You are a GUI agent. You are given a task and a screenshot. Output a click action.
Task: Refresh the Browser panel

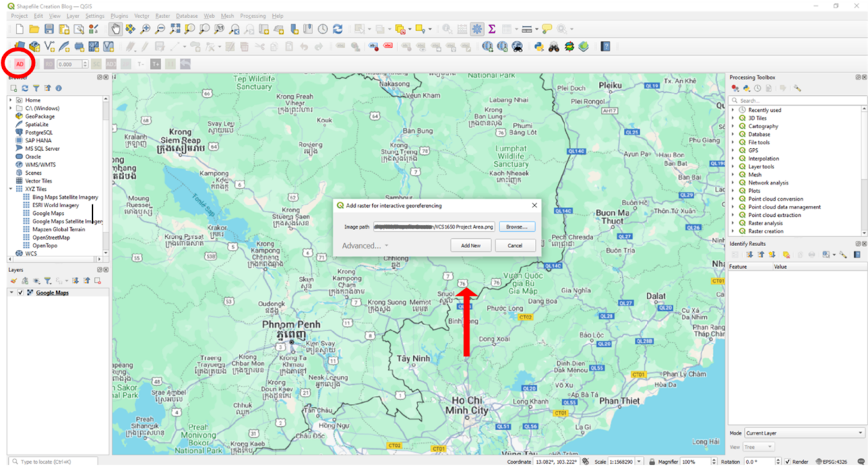[x=25, y=88]
